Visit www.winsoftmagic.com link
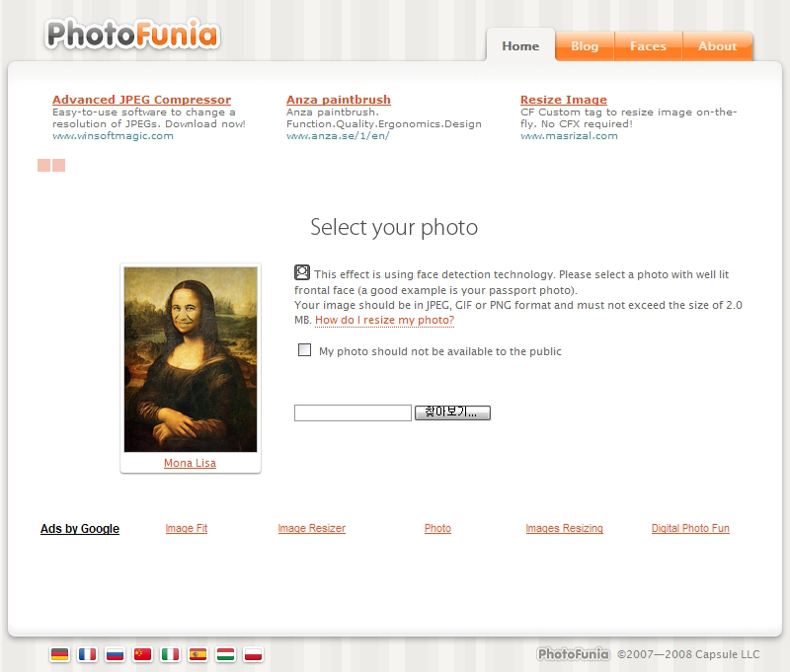 [113, 136]
